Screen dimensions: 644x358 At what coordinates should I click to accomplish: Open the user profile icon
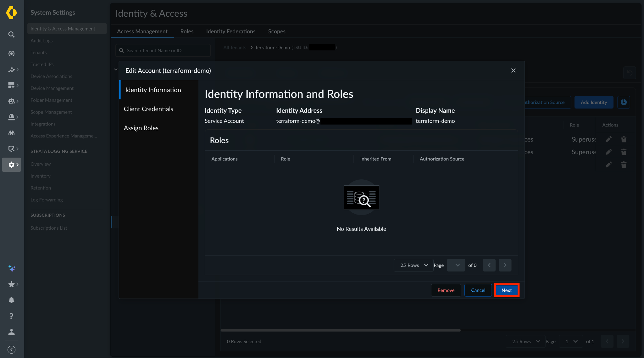11,332
